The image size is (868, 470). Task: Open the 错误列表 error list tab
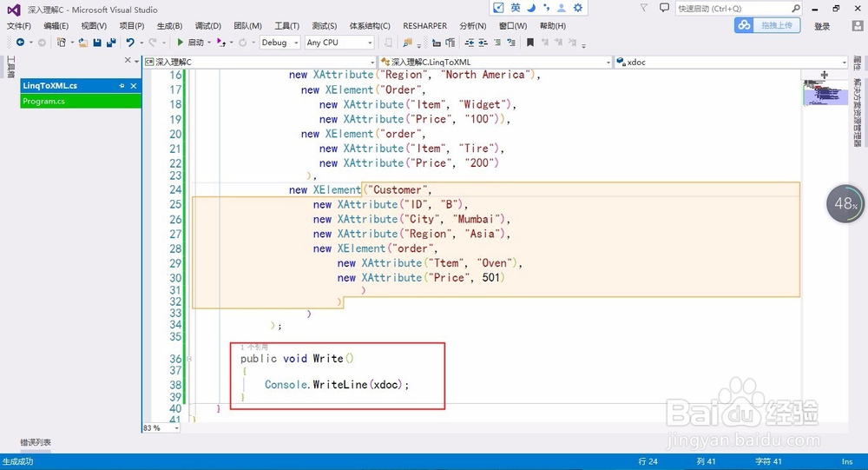tap(36, 442)
